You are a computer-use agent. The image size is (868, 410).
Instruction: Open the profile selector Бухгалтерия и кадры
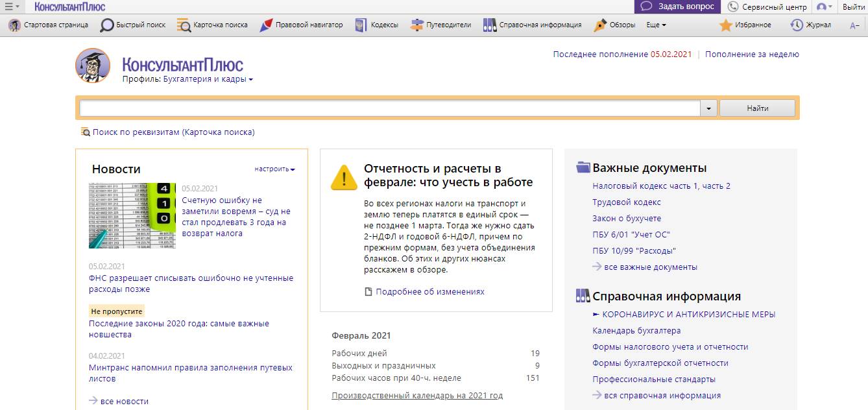[x=208, y=79]
